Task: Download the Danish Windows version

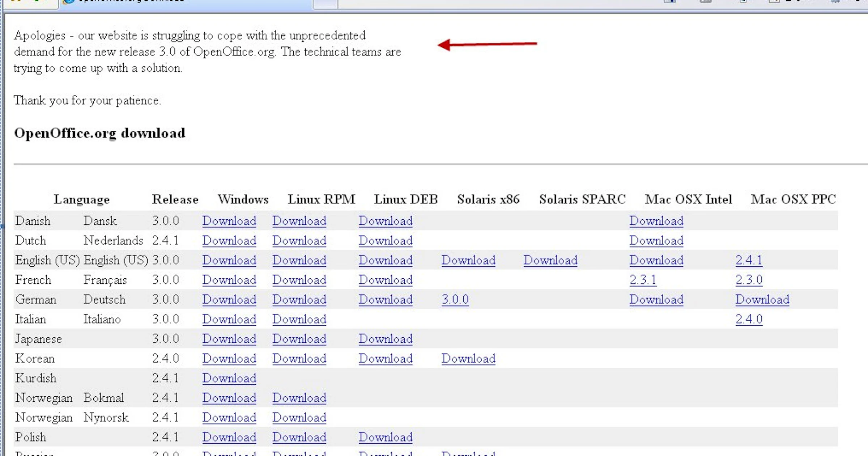Action: click(x=229, y=221)
